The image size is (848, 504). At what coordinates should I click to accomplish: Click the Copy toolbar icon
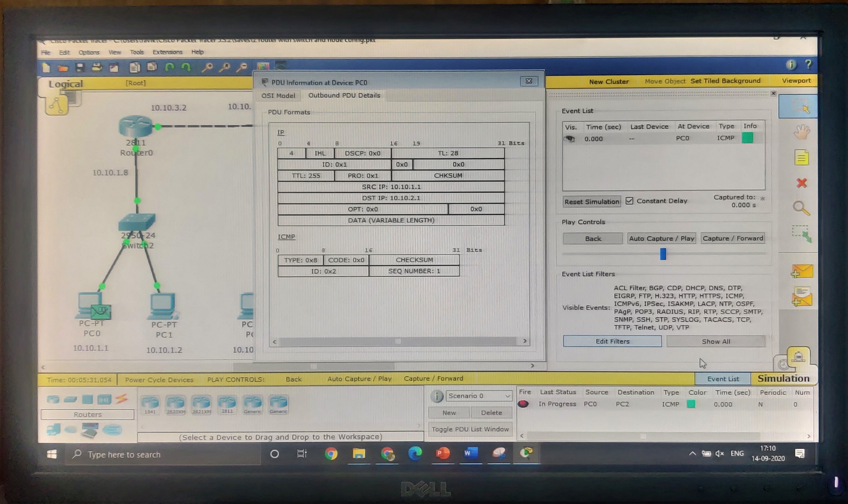(x=135, y=67)
